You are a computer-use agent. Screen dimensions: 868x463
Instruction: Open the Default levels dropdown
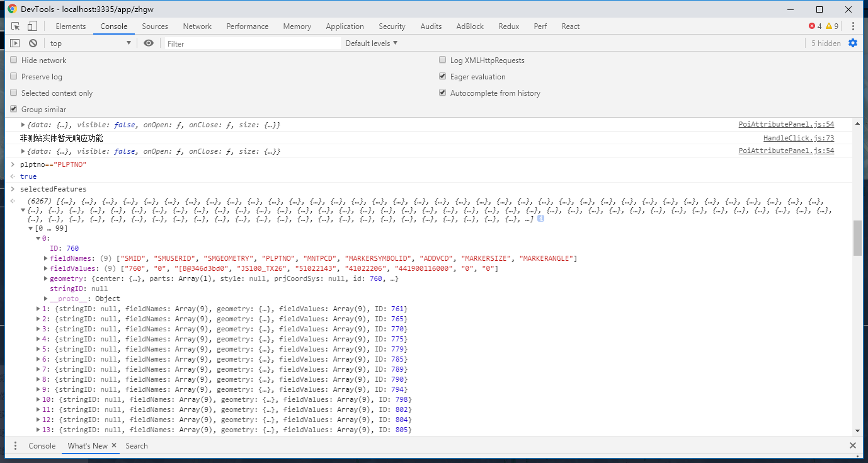coord(372,43)
